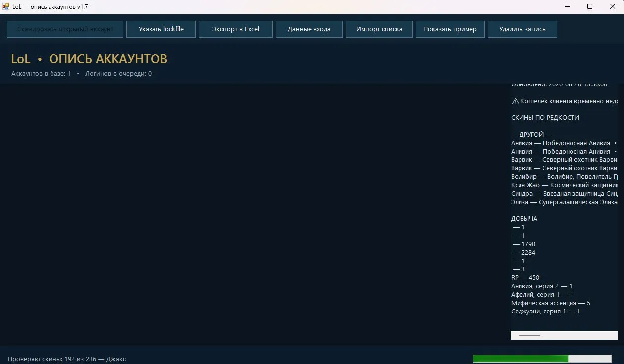The image size is (624, 364).
Task: Click the '— 2284' loot value
Action: (524, 253)
